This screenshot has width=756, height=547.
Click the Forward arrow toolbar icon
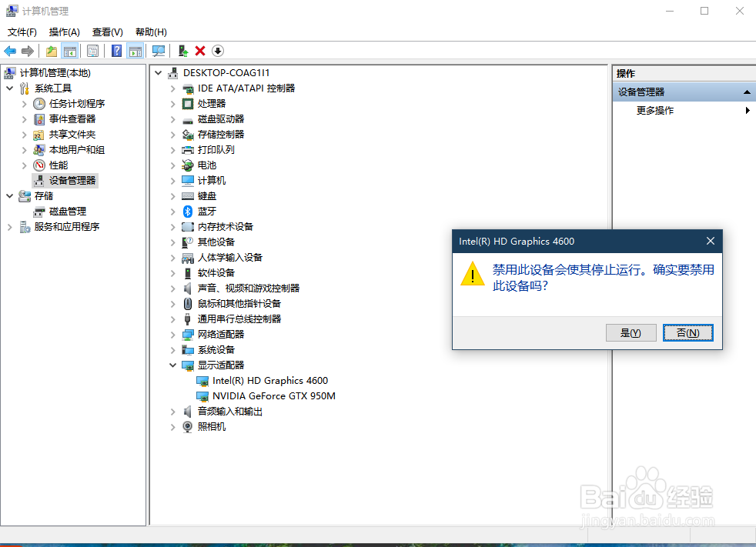[28, 51]
